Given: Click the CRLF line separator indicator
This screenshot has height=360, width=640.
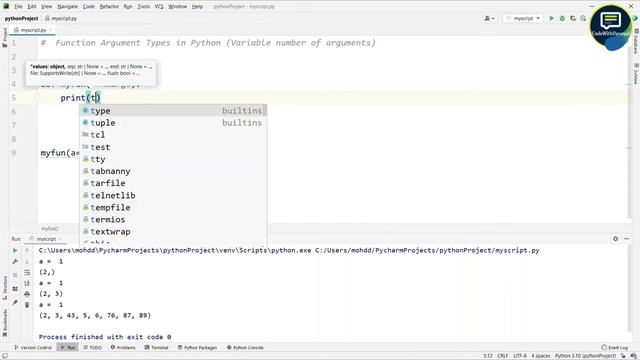Looking at the screenshot, I should tap(502, 356).
